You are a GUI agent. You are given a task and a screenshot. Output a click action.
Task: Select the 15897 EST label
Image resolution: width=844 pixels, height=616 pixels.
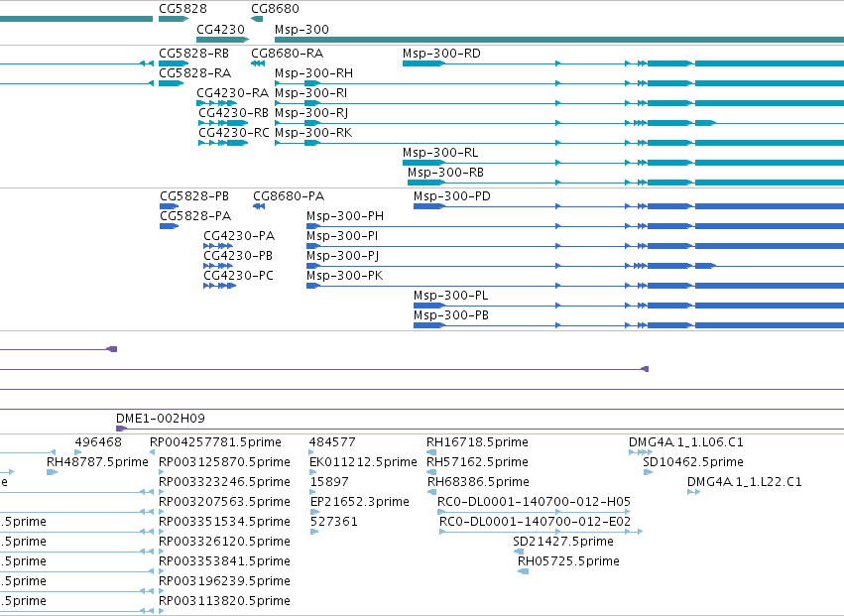pos(329,482)
